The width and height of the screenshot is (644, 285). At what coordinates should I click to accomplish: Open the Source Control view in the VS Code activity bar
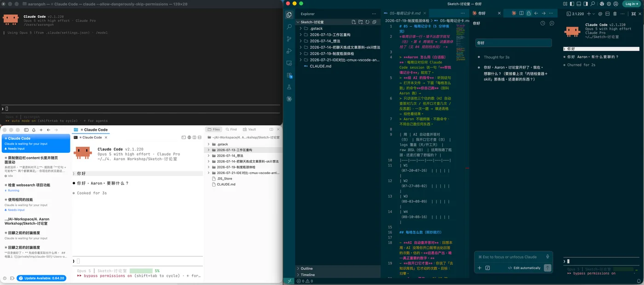coord(289,39)
